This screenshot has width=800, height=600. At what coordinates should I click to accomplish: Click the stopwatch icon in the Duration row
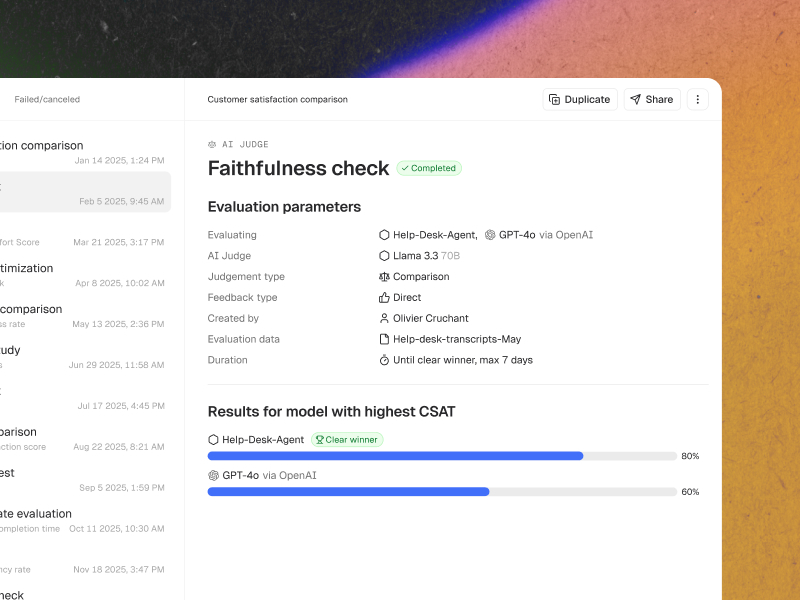coord(384,360)
